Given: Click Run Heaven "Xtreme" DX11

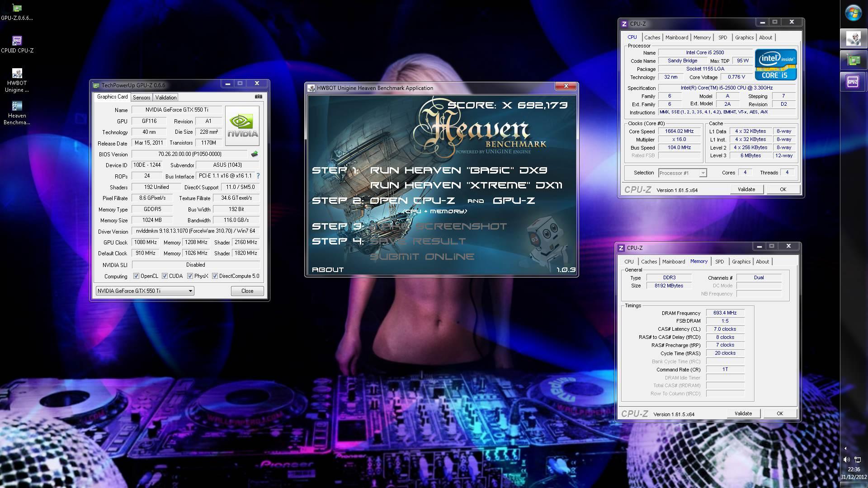Looking at the screenshot, I should click(x=466, y=185).
